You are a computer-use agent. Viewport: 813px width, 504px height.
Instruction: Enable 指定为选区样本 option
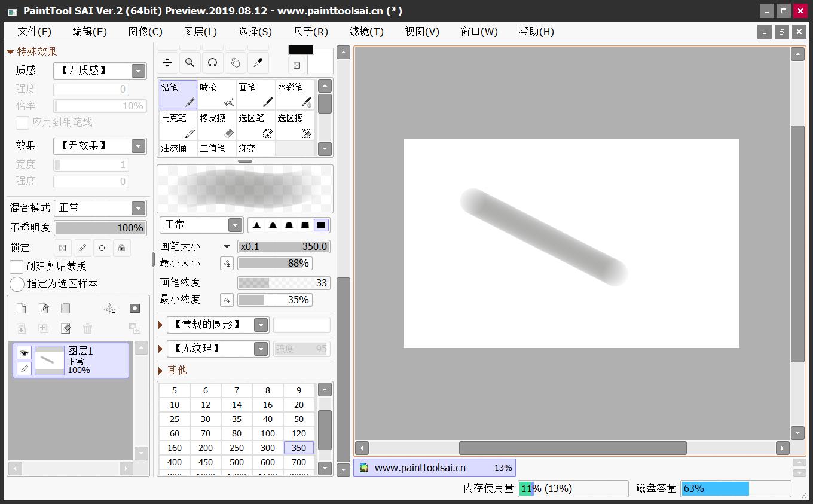pyautogui.click(x=17, y=284)
